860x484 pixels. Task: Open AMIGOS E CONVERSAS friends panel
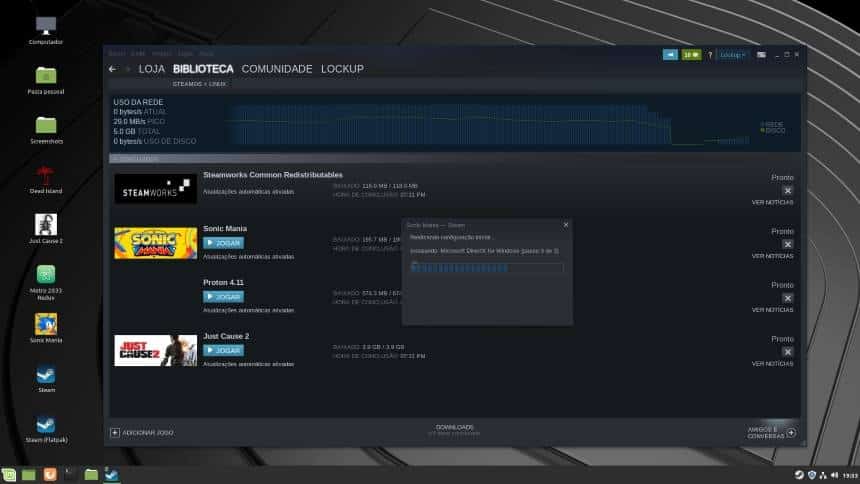pos(772,432)
